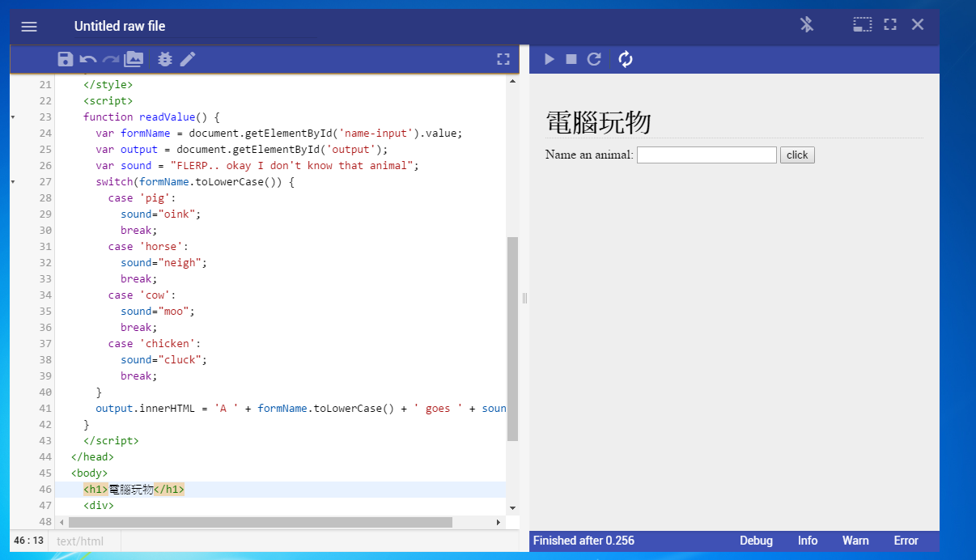Stop the running preview

571,58
